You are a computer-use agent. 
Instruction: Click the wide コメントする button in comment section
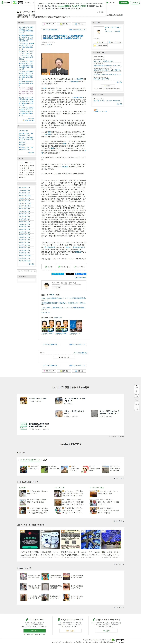[64, 358]
